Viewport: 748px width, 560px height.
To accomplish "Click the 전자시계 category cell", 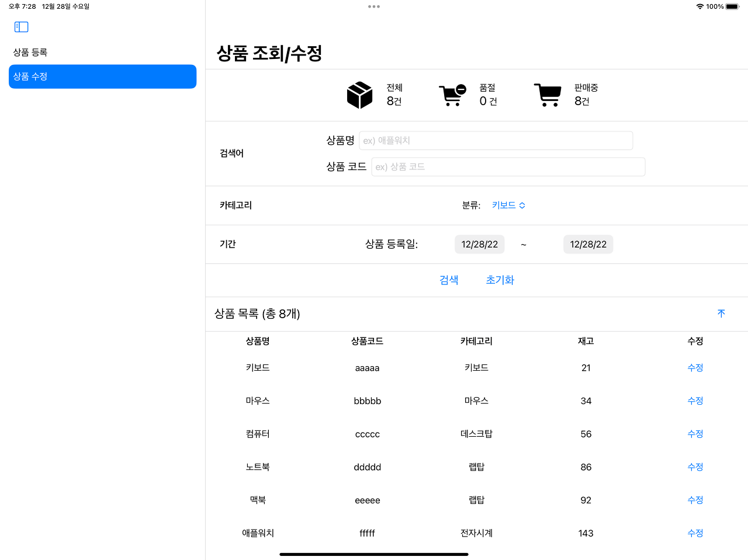I will point(476,533).
